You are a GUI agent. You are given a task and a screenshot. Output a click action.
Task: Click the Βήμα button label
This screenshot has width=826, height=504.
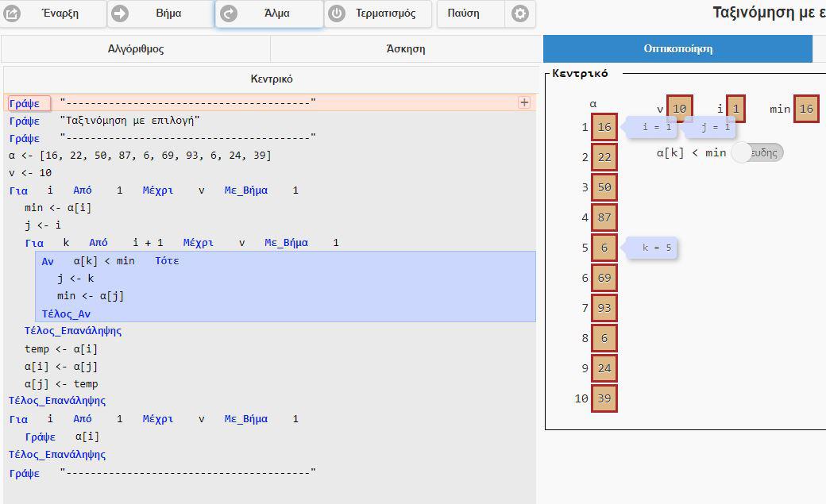point(168,13)
